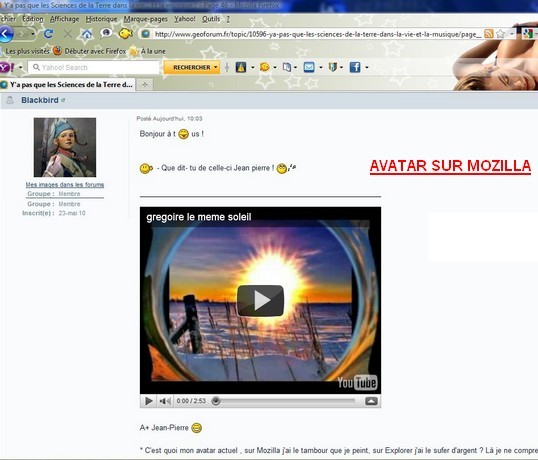Image resolution: width=538 pixels, height=460 pixels.
Task: Open dropdown beside the Facebook icon
Action: [366, 67]
